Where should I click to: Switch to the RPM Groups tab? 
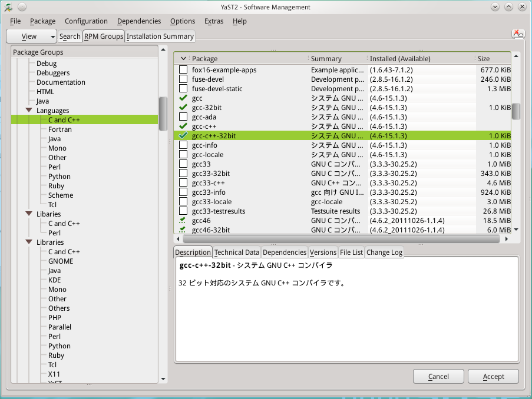(104, 36)
